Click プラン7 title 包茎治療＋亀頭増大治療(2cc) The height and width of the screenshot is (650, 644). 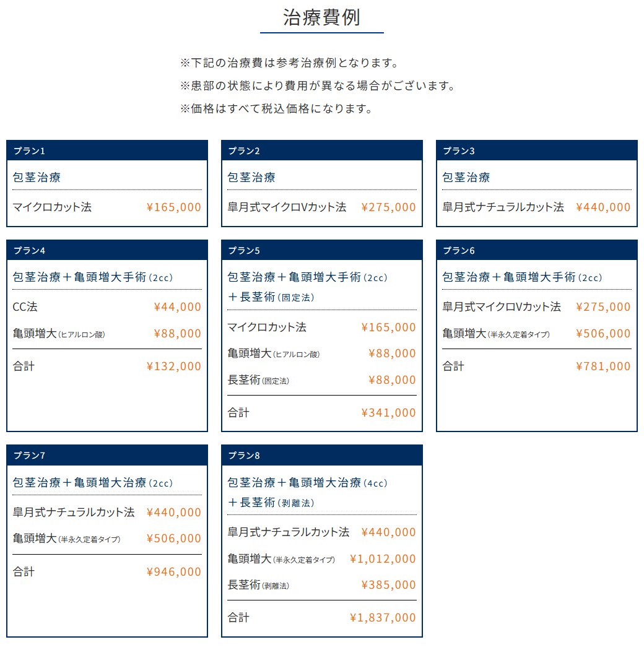[x=93, y=482]
